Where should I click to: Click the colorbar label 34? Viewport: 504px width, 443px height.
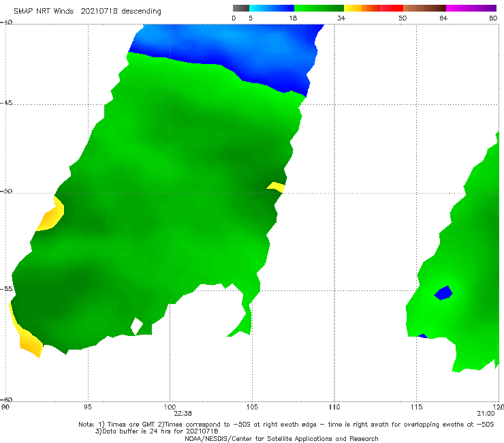(341, 18)
